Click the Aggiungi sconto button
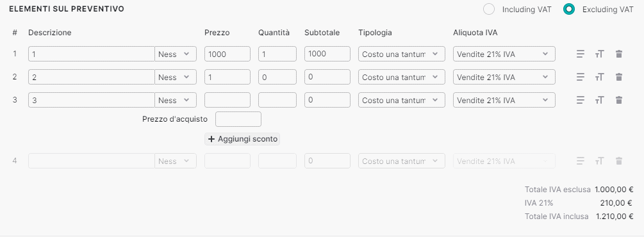644x237 pixels. coord(242,139)
